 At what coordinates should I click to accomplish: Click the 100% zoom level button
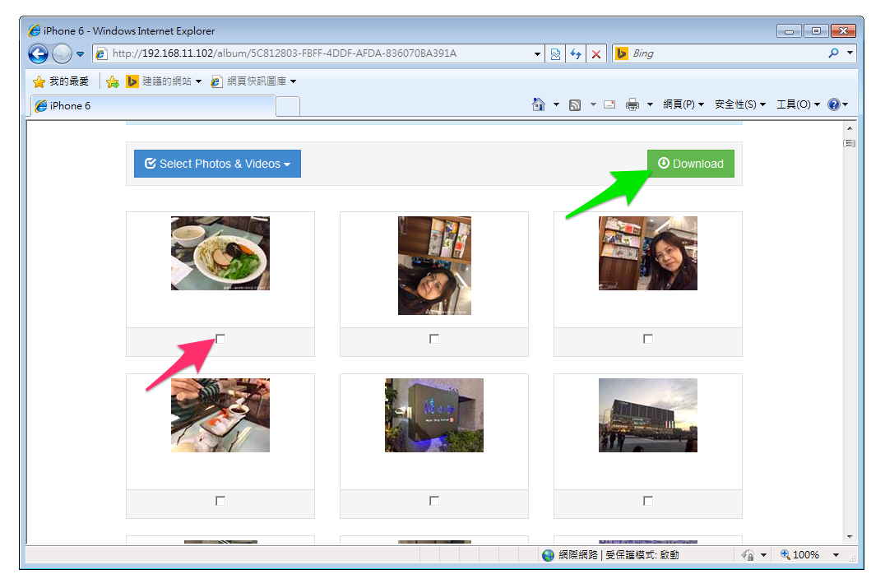[799, 555]
